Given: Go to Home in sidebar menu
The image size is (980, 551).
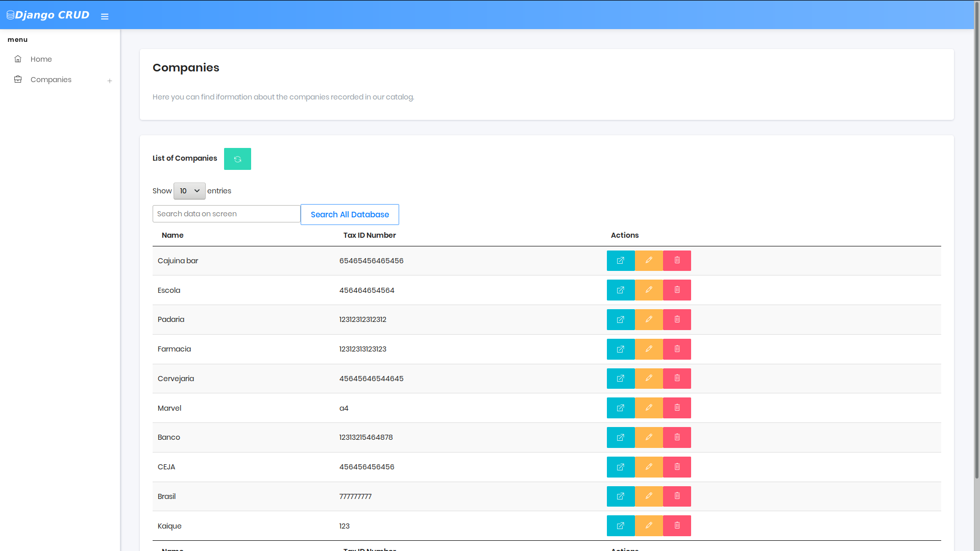Looking at the screenshot, I should click(x=41, y=59).
